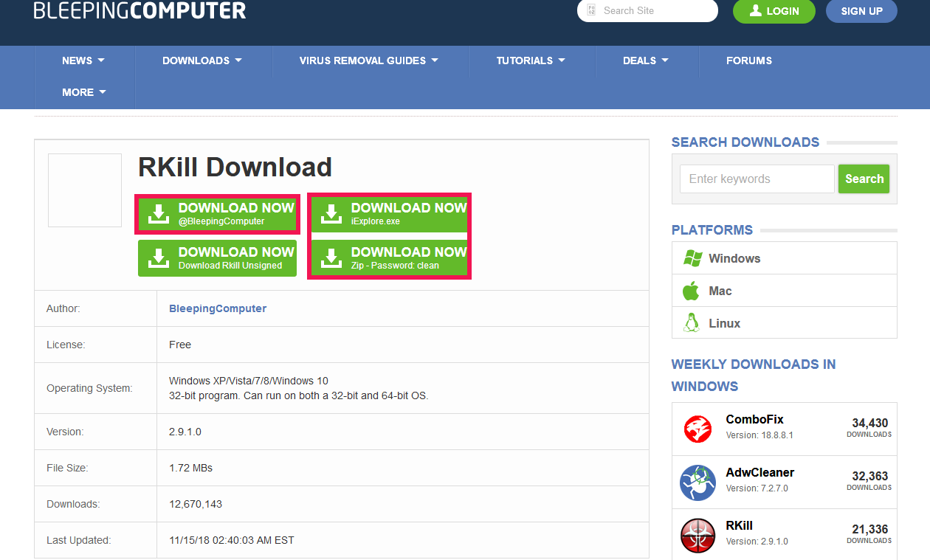Click the Enter keywords search field

click(x=757, y=179)
